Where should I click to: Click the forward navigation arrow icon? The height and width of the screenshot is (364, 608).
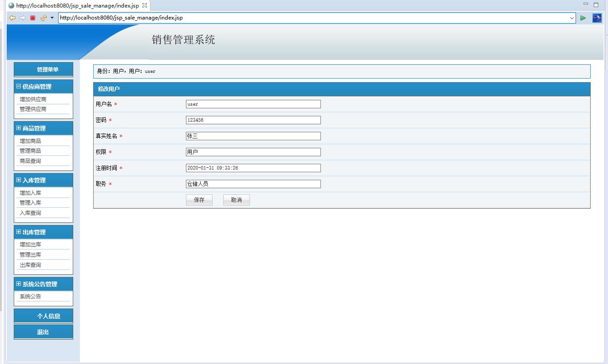click(21, 18)
